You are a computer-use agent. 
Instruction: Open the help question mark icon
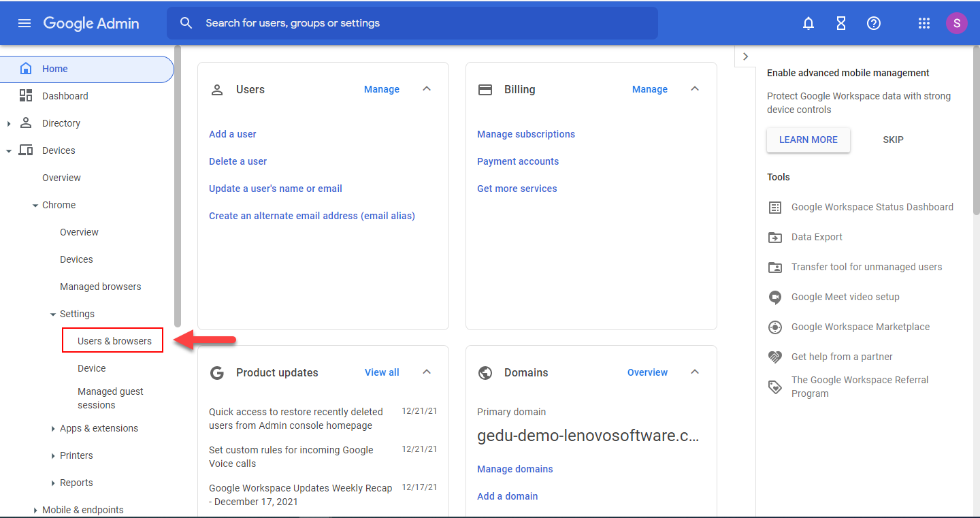tap(874, 23)
